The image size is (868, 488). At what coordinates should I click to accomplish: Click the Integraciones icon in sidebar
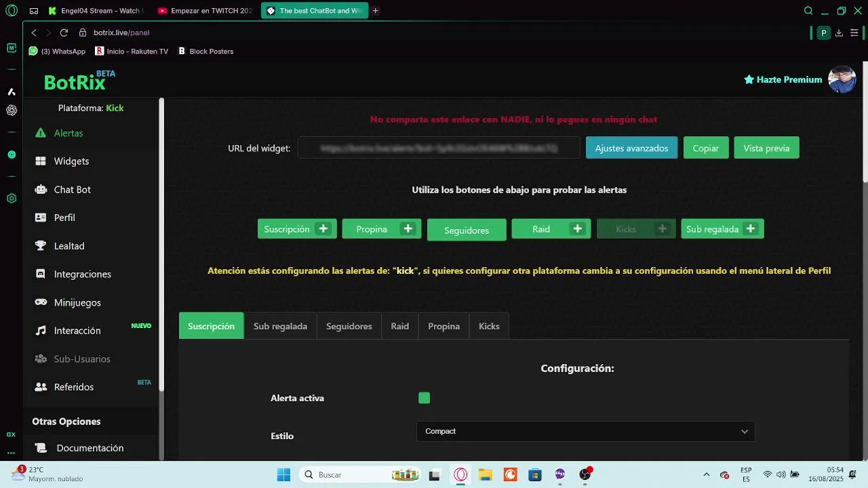point(41,274)
